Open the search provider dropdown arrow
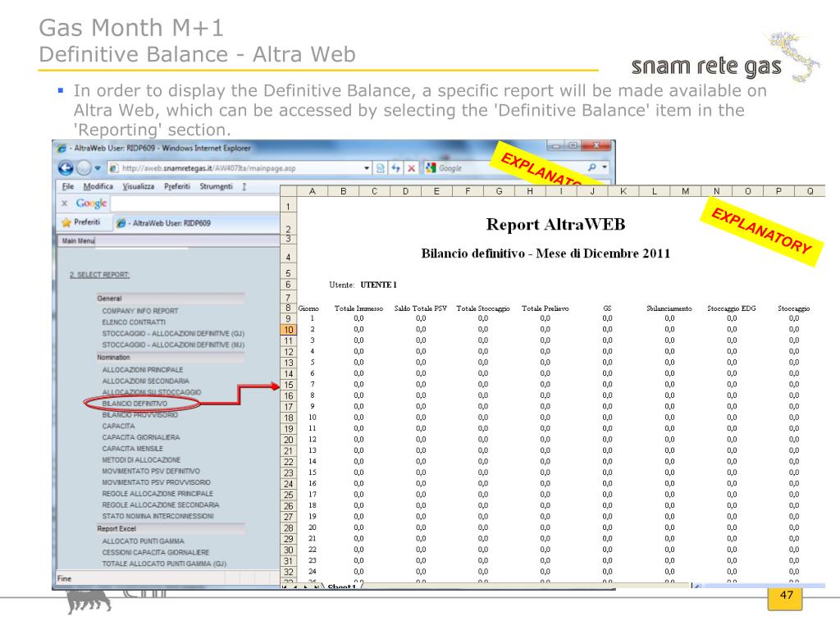The image size is (840, 630). tap(605, 167)
